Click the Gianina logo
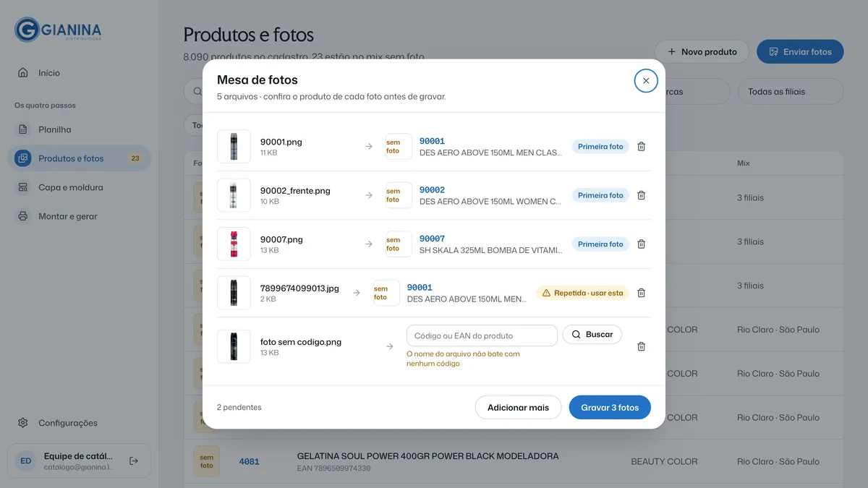868x488 pixels. coord(58,30)
